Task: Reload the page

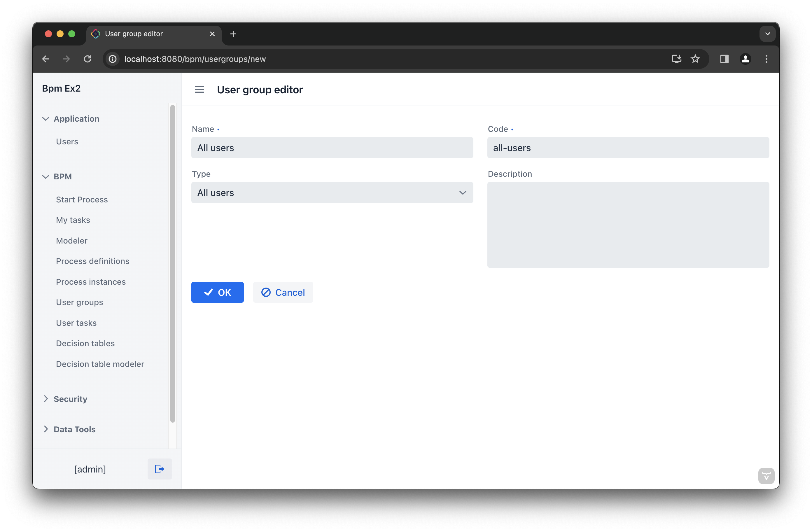Action: coord(88,59)
